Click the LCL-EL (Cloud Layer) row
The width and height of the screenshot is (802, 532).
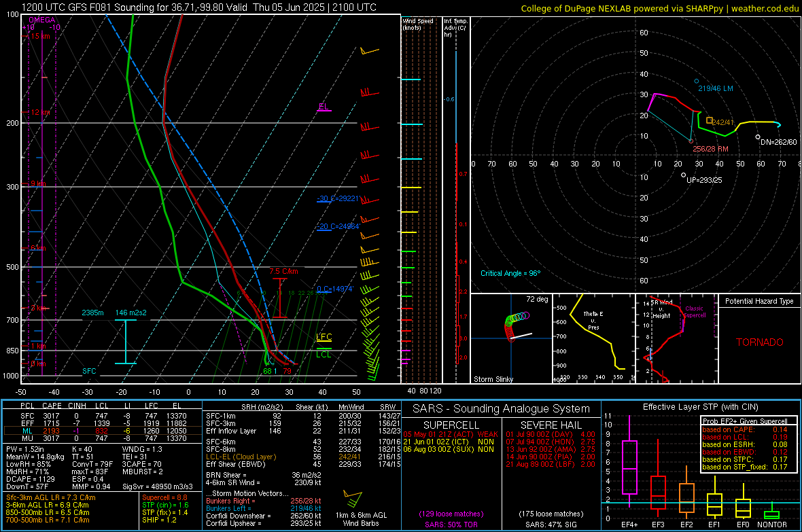pos(303,457)
